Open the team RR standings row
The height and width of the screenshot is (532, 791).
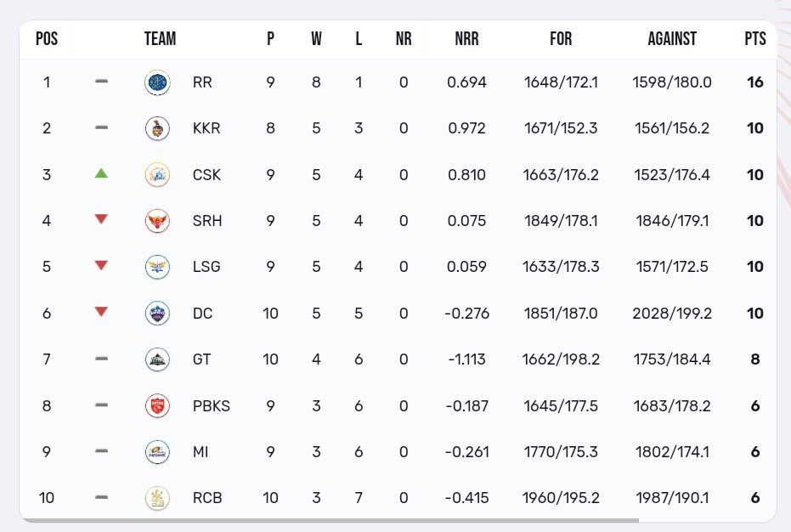tap(395, 82)
